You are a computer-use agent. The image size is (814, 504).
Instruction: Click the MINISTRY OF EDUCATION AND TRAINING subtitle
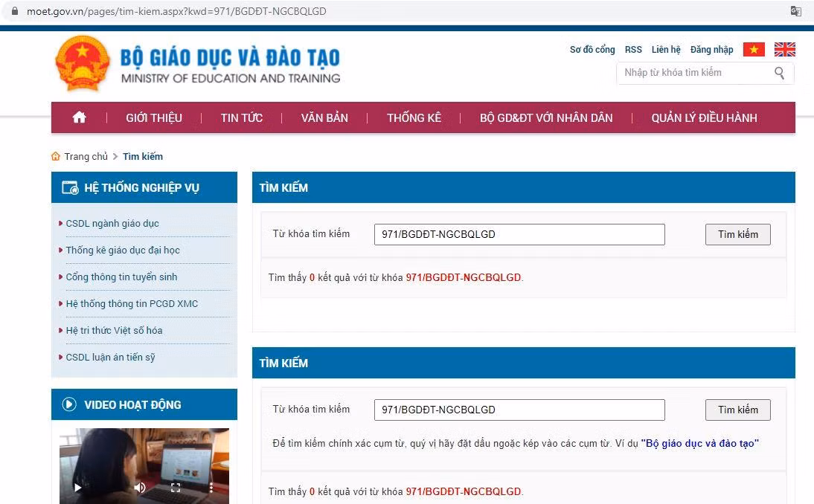tap(231, 78)
